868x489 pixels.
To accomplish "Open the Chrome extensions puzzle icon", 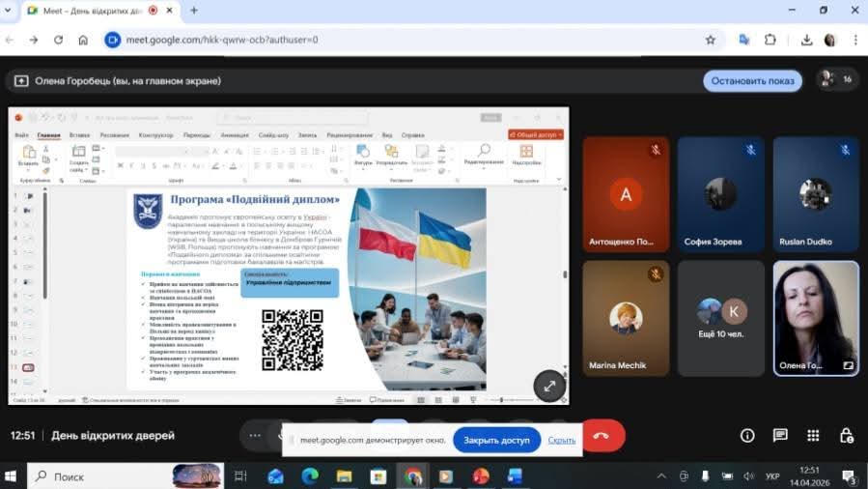I will tap(770, 40).
